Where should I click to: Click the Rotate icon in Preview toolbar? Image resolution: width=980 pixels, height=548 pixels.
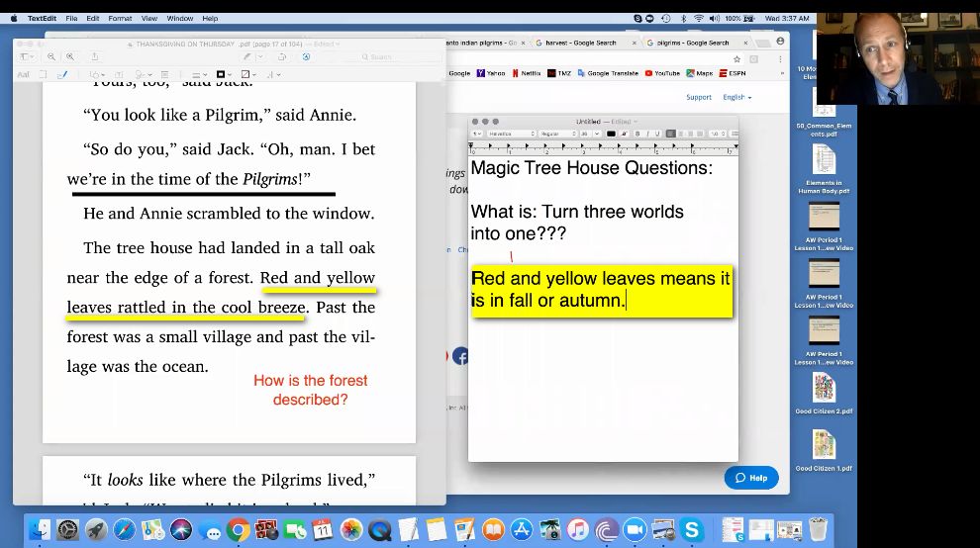coord(282,56)
